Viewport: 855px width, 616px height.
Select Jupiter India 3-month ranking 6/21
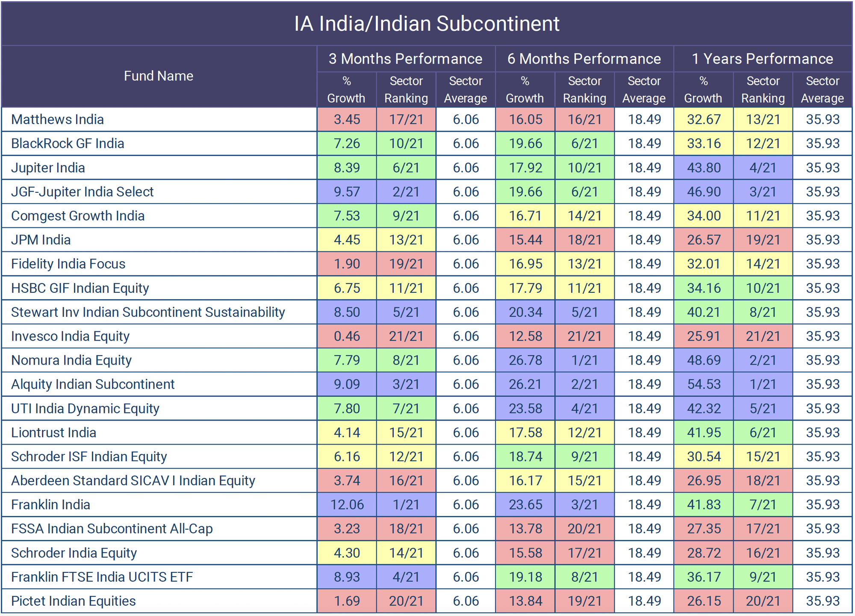click(406, 168)
